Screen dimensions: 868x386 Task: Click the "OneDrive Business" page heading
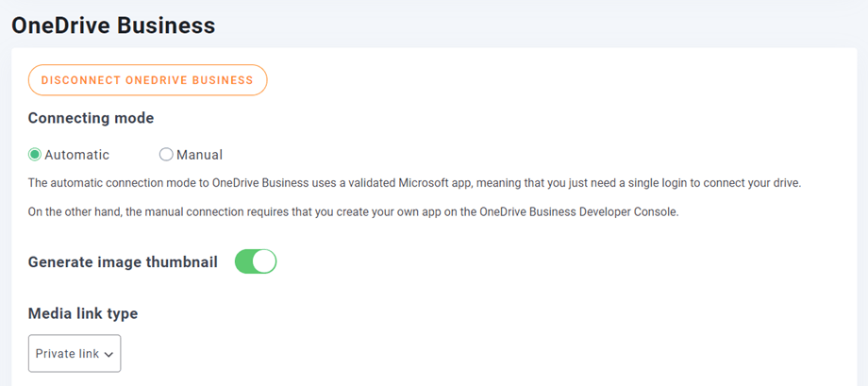pyautogui.click(x=113, y=25)
